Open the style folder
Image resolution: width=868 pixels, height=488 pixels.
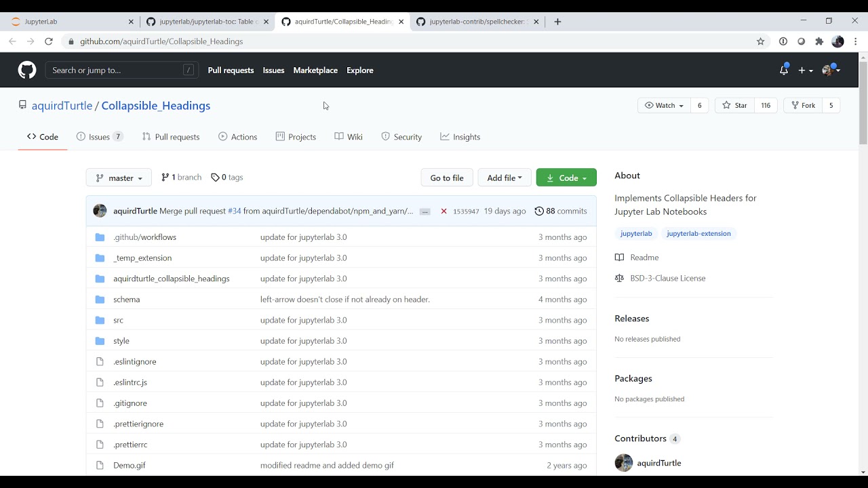121,341
